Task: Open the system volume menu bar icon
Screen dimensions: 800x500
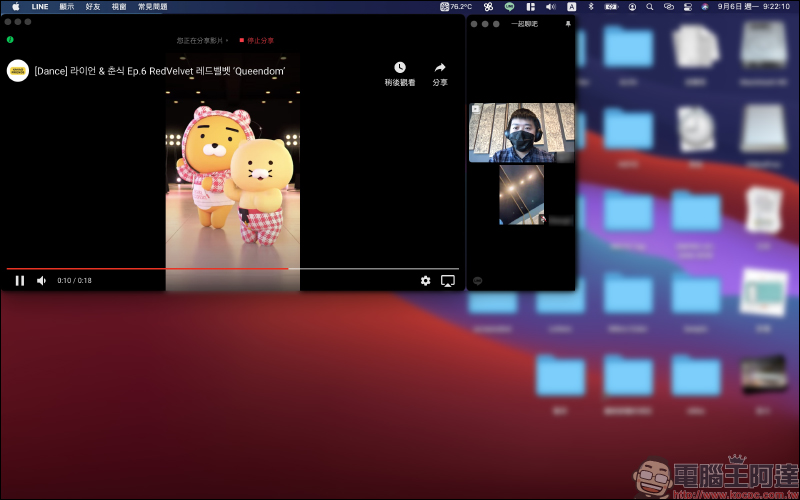Action: click(551, 7)
